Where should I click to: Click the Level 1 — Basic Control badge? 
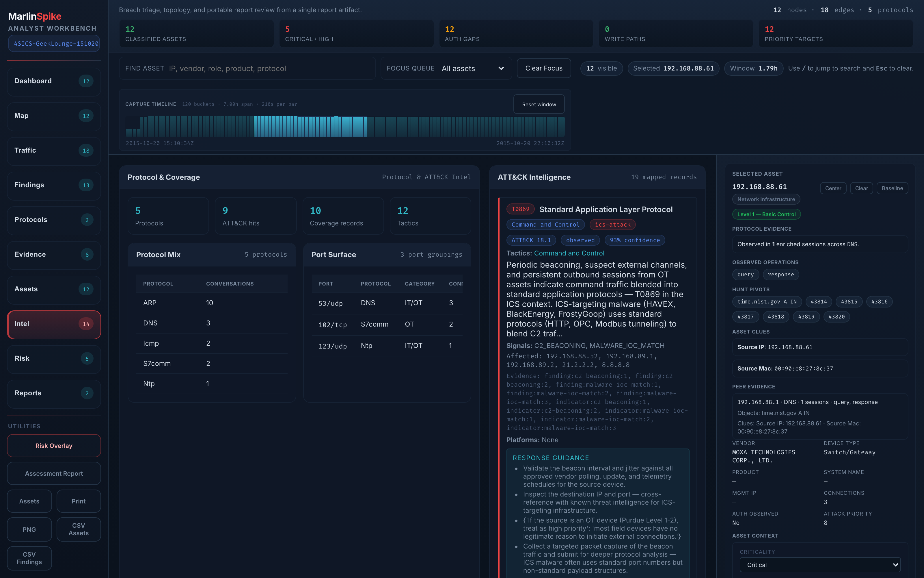click(766, 214)
